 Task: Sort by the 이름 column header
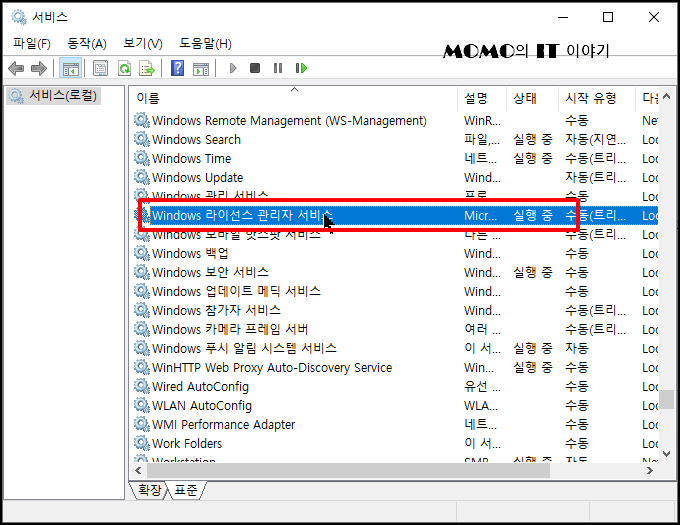[294, 98]
